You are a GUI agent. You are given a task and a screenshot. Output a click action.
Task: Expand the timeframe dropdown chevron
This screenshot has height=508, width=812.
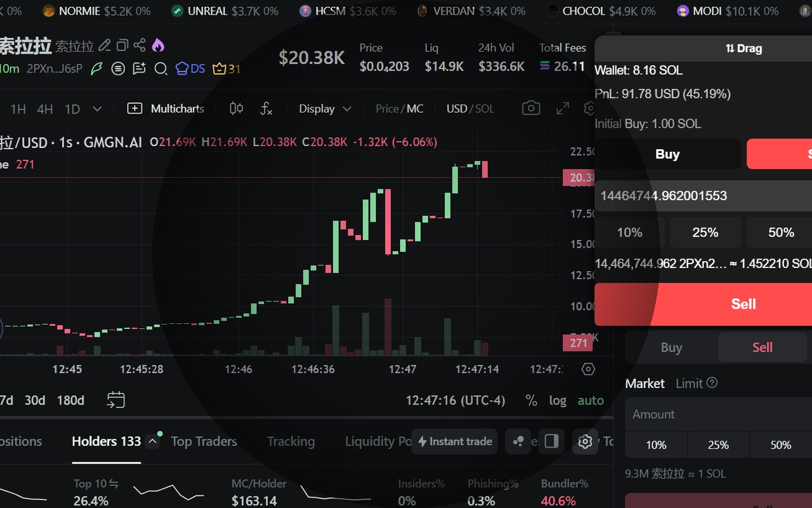pyautogui.click(x=97, y=109)
